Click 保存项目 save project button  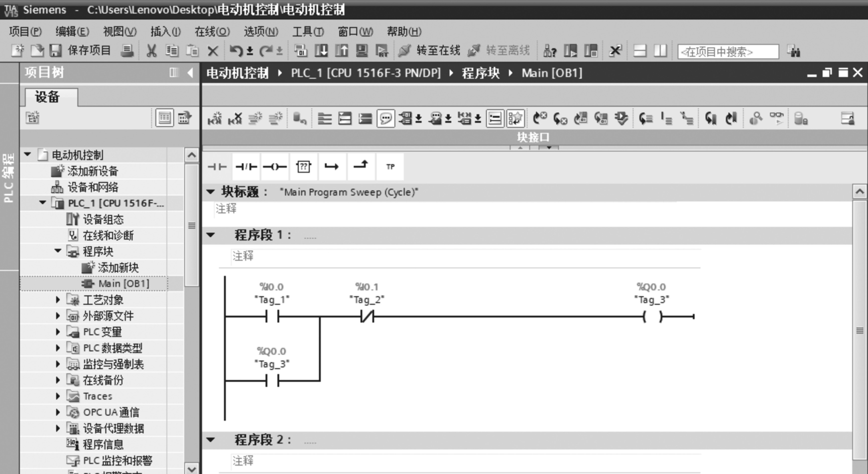pyautogui.click(x=81, y=50)
